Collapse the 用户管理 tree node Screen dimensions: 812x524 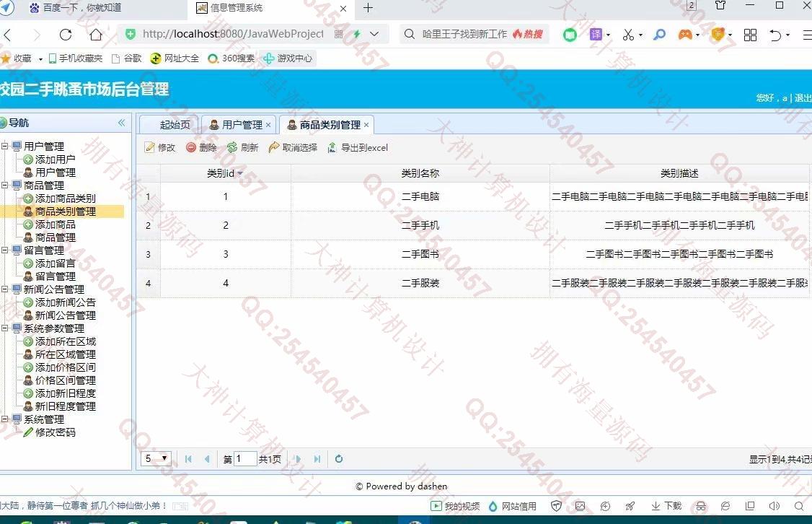tap(4, 147)
